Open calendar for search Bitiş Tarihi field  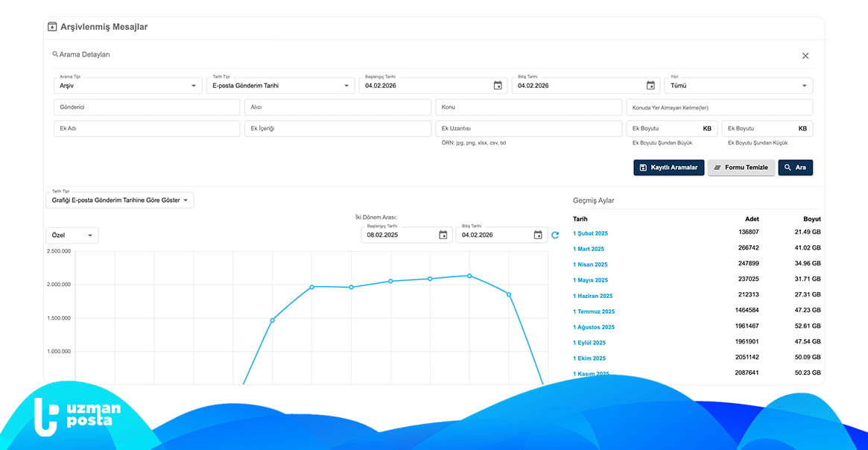tap(650, 86)
